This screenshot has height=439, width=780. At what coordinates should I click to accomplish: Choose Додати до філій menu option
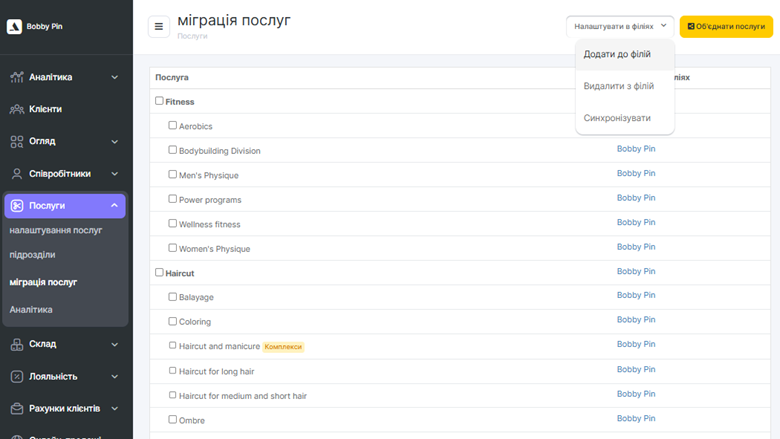[x=617, y=54]
